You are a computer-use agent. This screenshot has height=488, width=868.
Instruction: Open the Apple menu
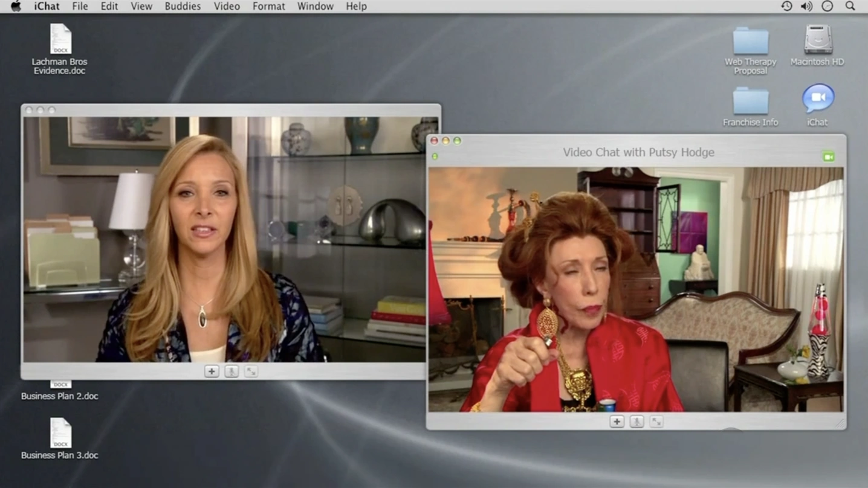[x=16, y=6]
